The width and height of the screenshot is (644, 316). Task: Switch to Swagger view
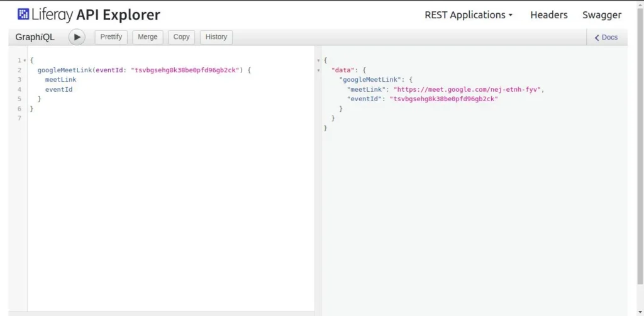click(602, 15)
